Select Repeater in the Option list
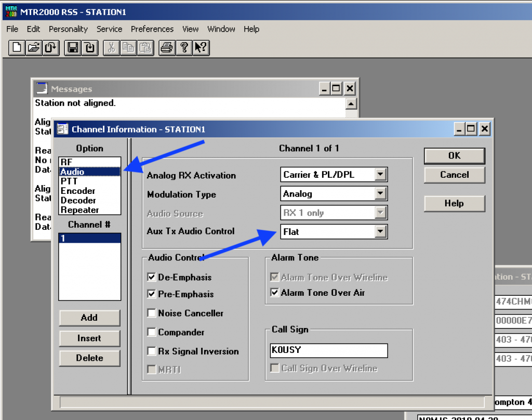The image size is (532, 420). (89, 209)
